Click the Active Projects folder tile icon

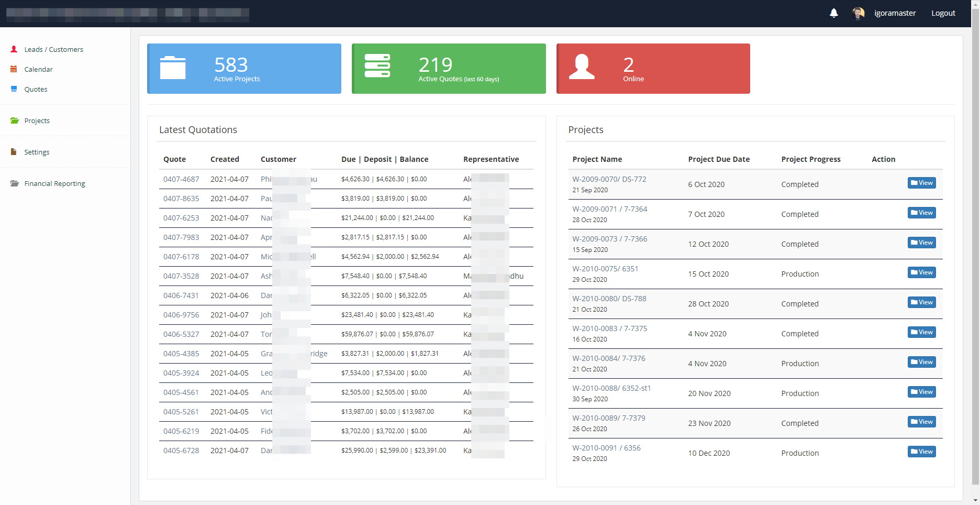(173, 68)
